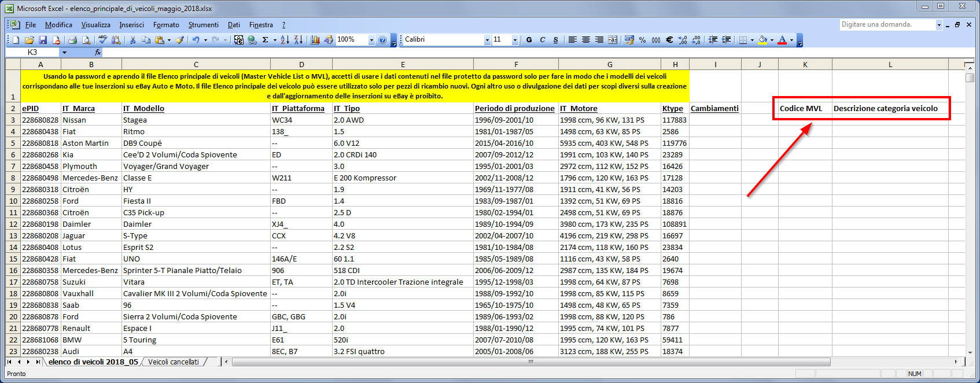Show the Drawing toolbar
980x383 pixels.
329,40
